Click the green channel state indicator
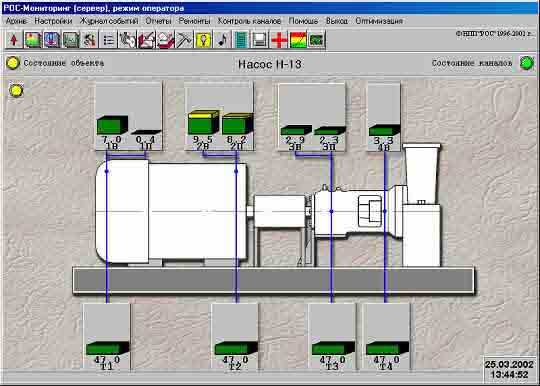Screen dimensions: 540x386 coord(527,63)
